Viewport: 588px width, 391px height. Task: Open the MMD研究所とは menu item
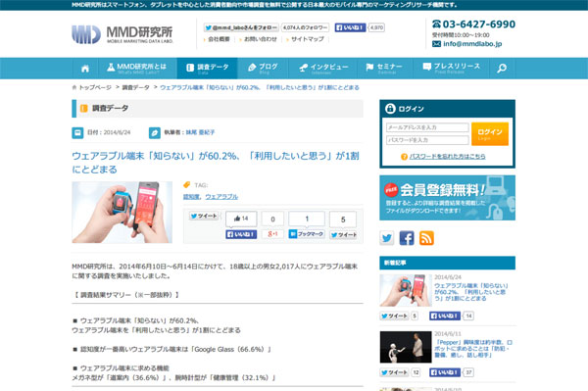[x=137, y=69]
